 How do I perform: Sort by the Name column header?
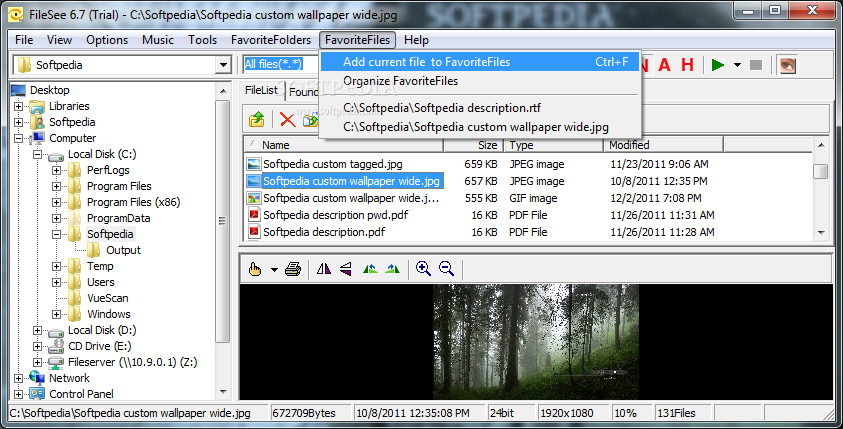tap(344, 145)
